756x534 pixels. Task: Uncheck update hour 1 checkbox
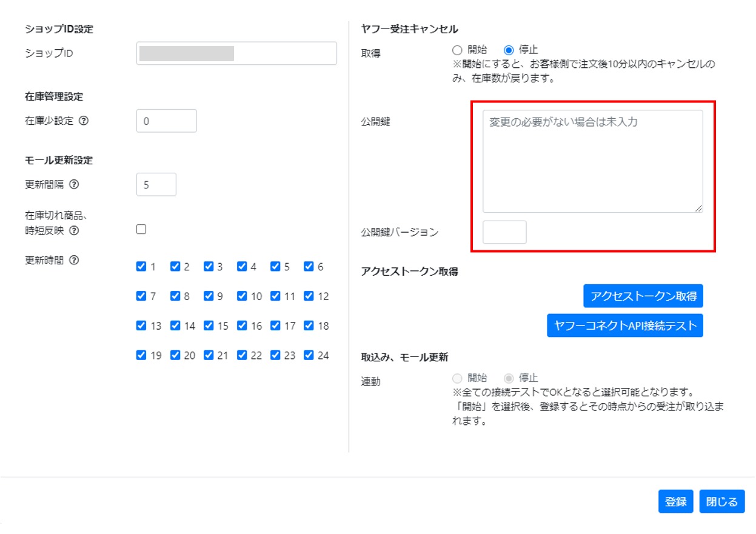pos(141,266)
